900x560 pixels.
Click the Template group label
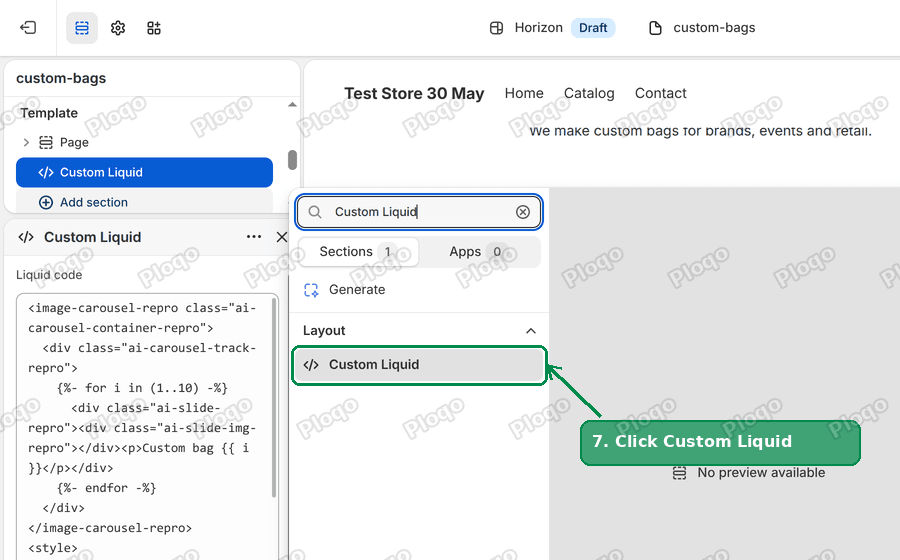(x=49, y=113)
